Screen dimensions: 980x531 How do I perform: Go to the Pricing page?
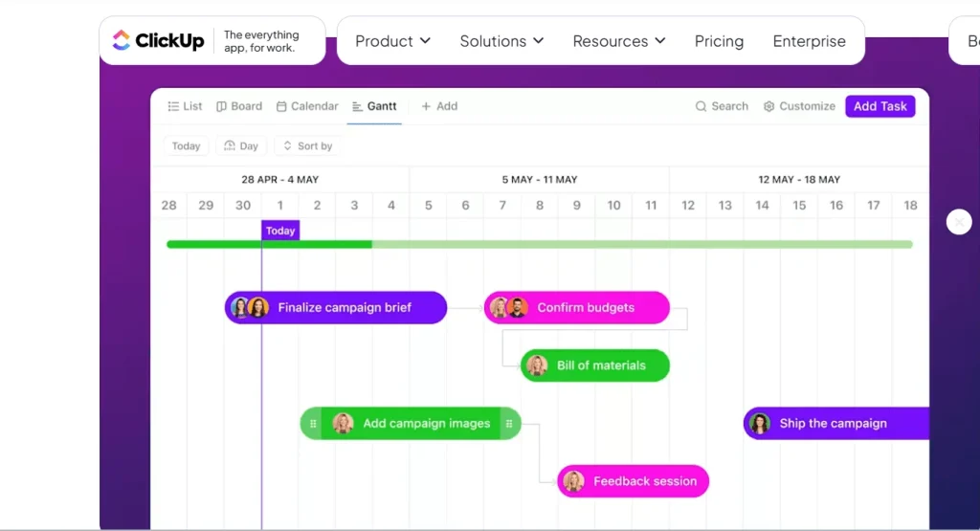pos(719,41)
